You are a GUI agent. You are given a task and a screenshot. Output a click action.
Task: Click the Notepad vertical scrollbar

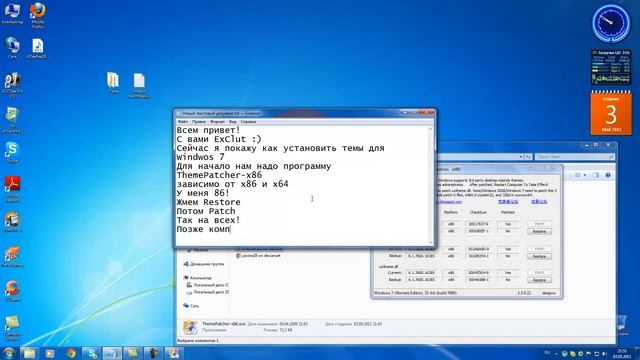[430, 186]
